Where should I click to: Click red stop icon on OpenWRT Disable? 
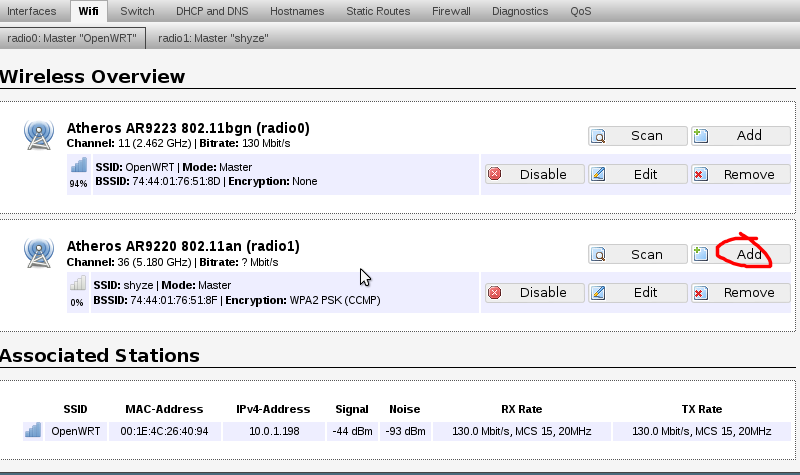[x=494, y=174]
